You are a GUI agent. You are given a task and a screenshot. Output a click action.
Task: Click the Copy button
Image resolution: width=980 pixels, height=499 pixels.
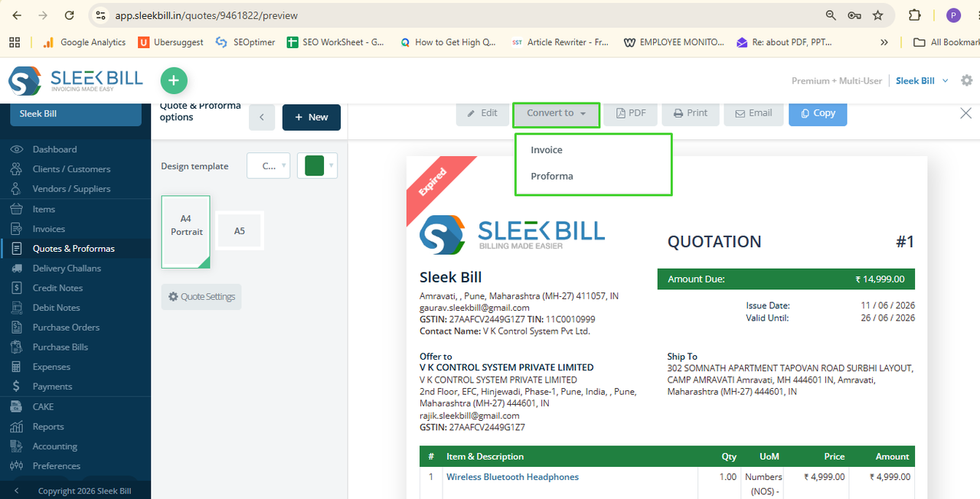tap(818, 113)
